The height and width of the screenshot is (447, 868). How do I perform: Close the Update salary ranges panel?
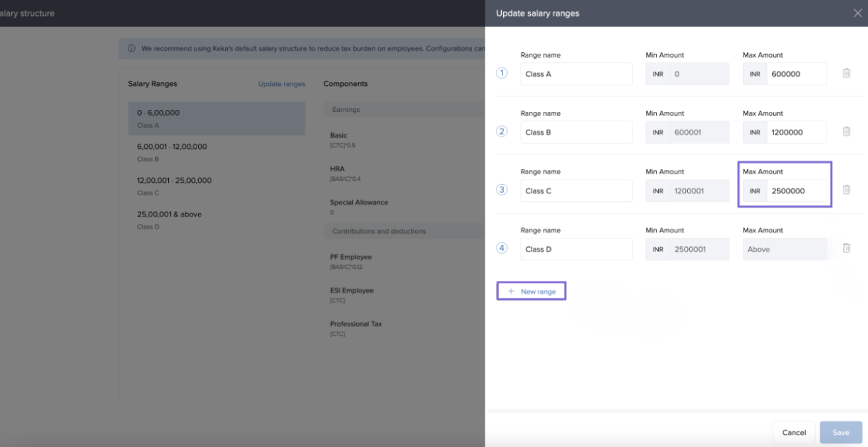857,13
